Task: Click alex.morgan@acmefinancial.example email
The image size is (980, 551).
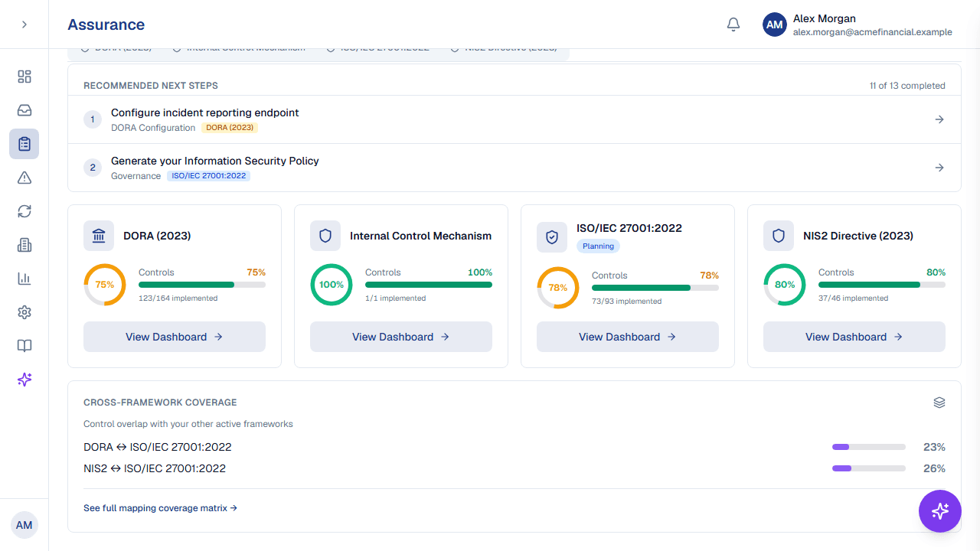Action: (873, 32)
